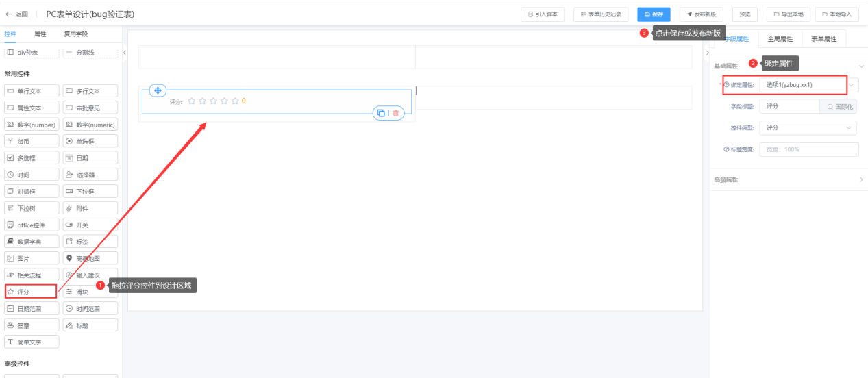Image resolution: width=868 pixels, height=378 pixels.
Task: Open the 绑定属性 dropdown
Action: click(x=808, y=85)
